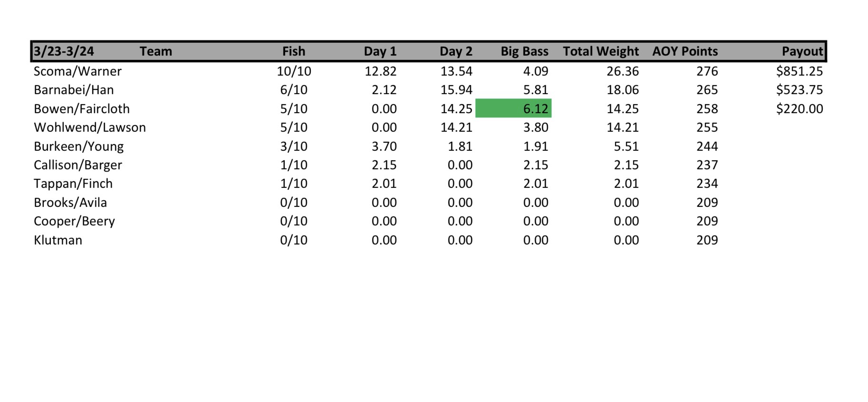Click the green highlighted 6.12 Big Bass cell
868x402 pixels.
click(x=513, y=108)
